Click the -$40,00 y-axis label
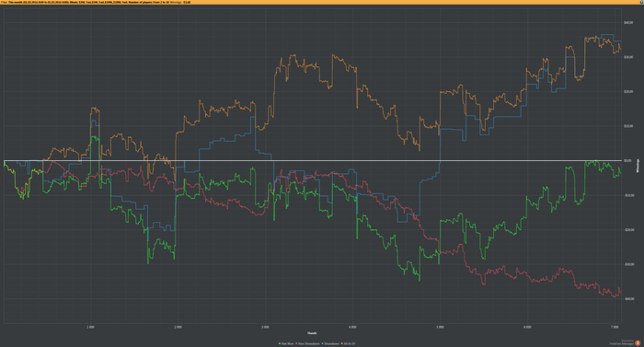The width and height of the screenshot is (644, 347). pos(628,299)
